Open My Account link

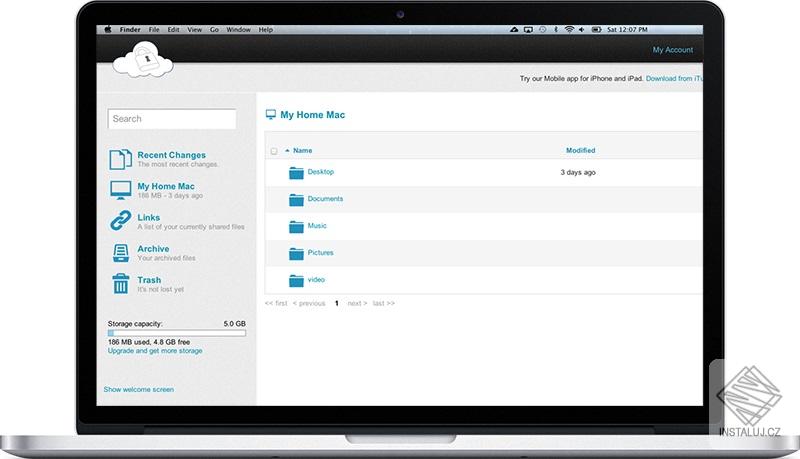click(x=672, y=49)
